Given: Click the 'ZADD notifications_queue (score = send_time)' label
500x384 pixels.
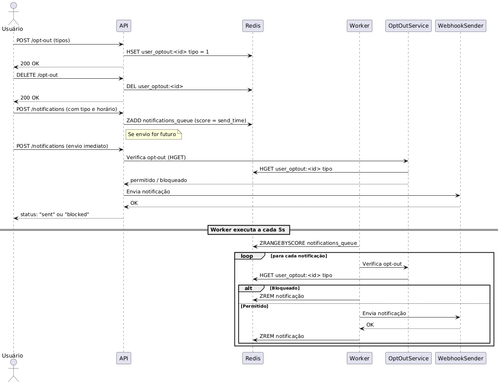Looking at the screenshot, I should point(186,120).
